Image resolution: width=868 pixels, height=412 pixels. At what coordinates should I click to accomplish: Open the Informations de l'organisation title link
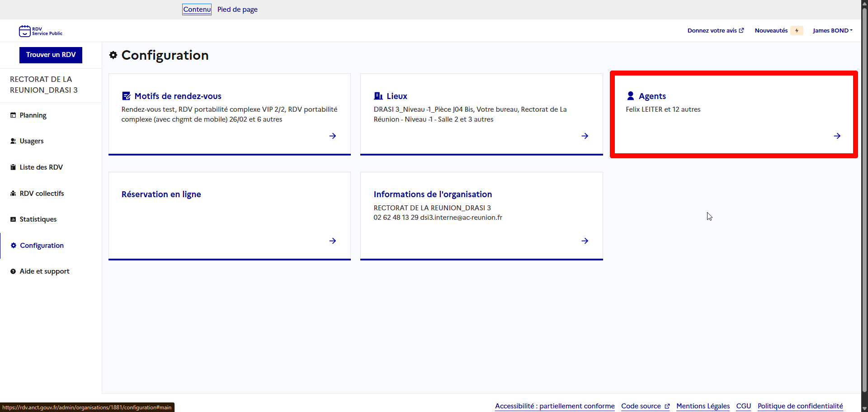point(433,194)
